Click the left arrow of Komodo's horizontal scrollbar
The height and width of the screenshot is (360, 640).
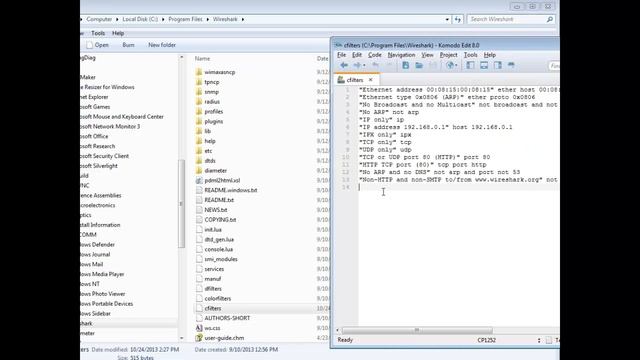coord(338,330)
